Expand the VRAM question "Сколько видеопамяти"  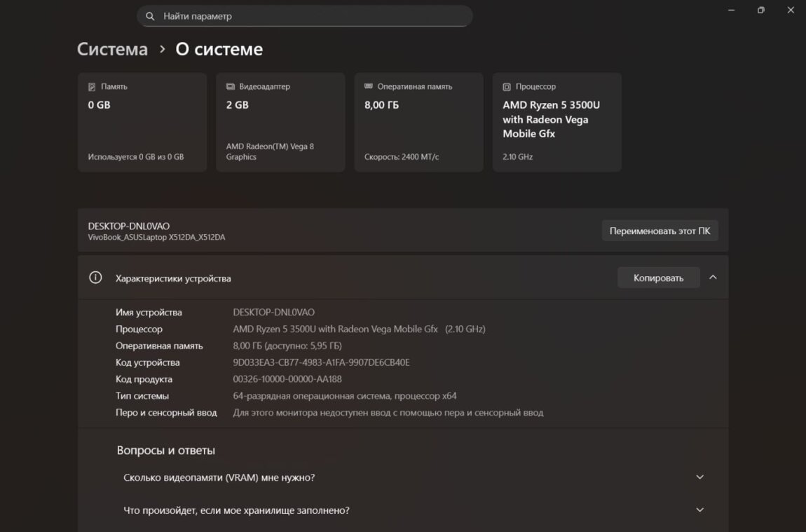click(699, 477)
